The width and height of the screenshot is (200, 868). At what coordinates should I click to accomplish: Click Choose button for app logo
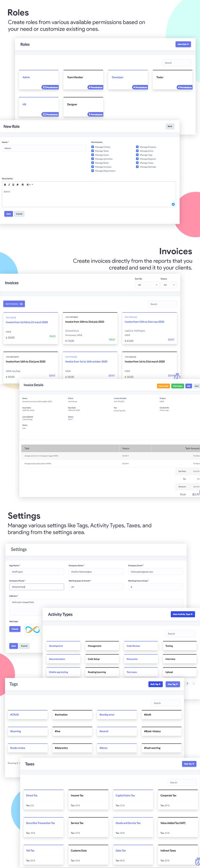coord(15,629)
